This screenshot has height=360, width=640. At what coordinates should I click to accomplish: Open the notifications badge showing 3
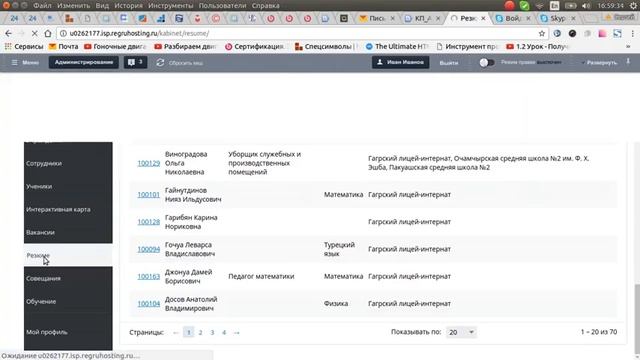[x=135, y=62]
